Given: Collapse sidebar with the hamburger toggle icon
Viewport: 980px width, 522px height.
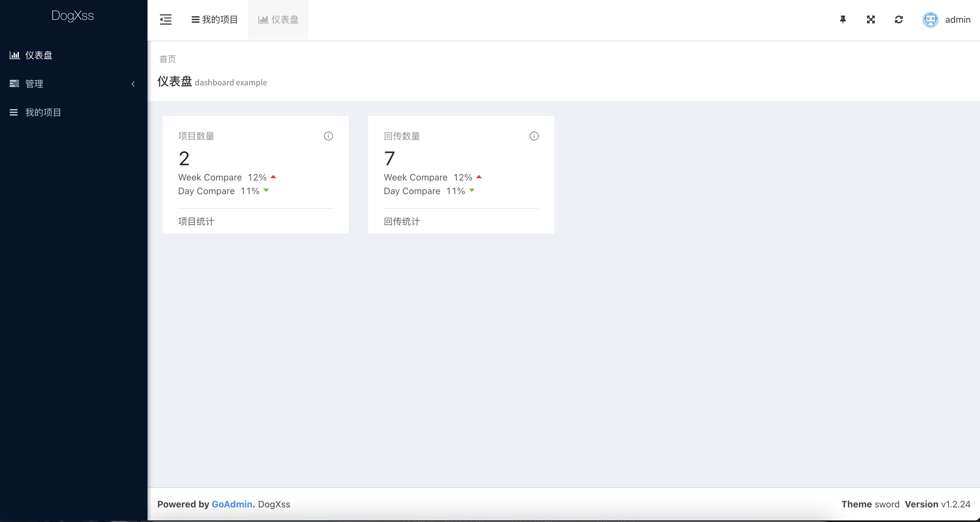Looking at the screenshot, I should coord(165,19).
